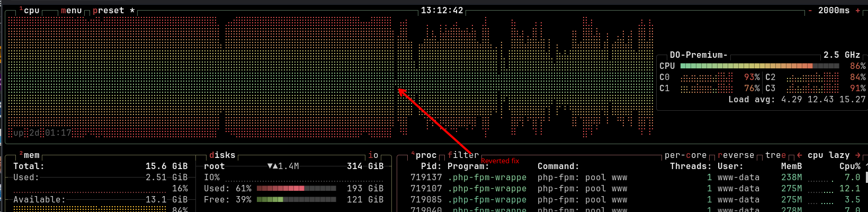Click the User column header

tap(731, 166)
